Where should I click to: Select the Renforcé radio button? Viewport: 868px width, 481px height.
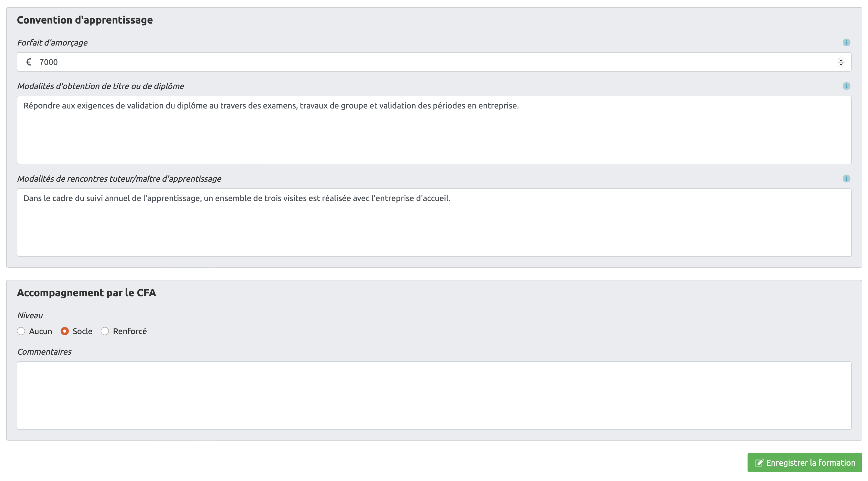tap(105, 331)
